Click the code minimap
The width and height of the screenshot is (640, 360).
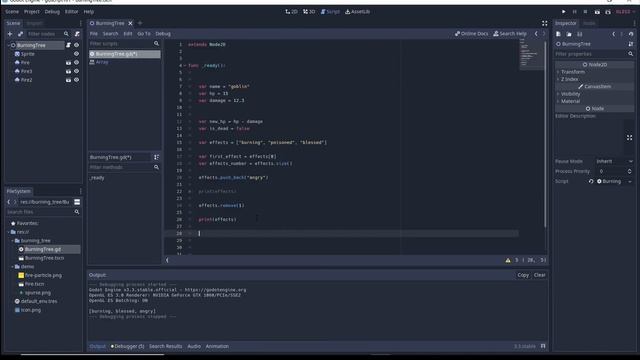531,54
